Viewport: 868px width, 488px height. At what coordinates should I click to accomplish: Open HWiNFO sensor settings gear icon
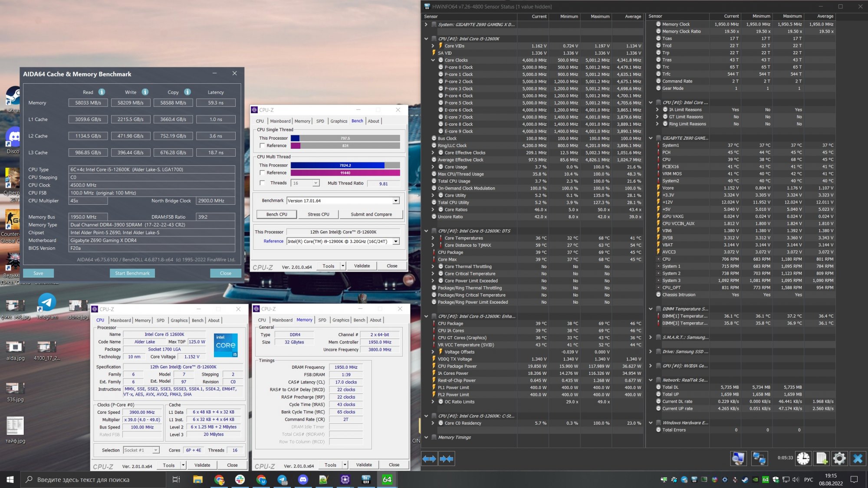click(839, 459)
